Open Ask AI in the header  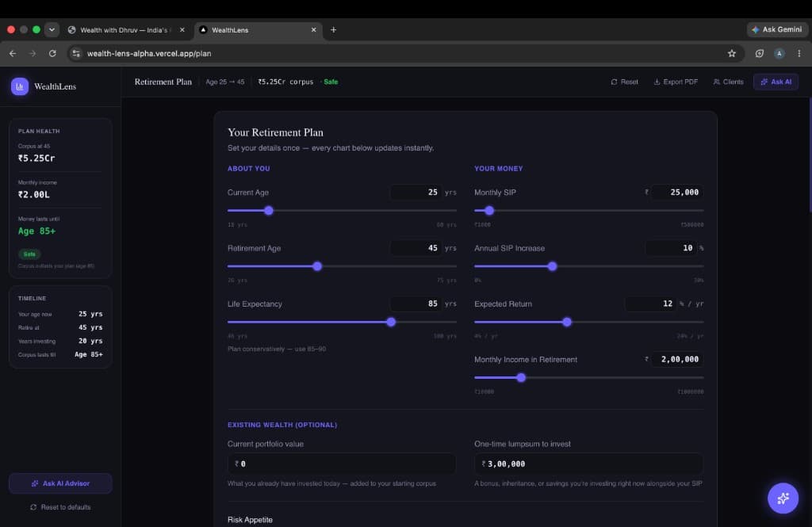776,82
